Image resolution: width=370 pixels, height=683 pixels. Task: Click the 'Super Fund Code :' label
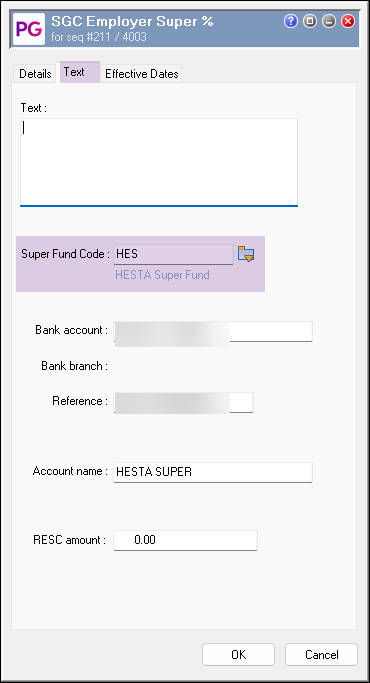[x=65, y=254]
